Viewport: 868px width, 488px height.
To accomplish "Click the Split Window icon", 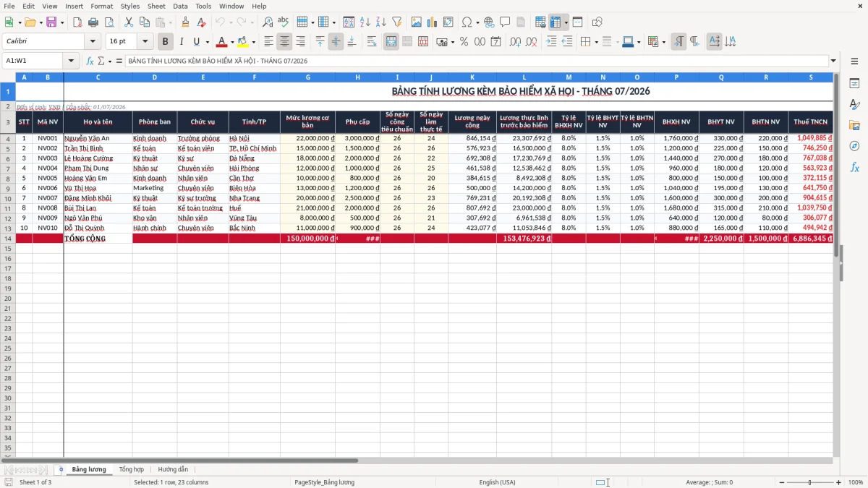I will [x=578, y=22].
